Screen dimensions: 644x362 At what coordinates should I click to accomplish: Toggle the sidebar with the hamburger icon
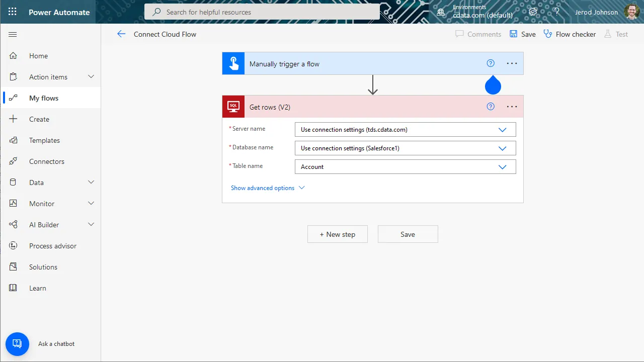coord(13,34)
